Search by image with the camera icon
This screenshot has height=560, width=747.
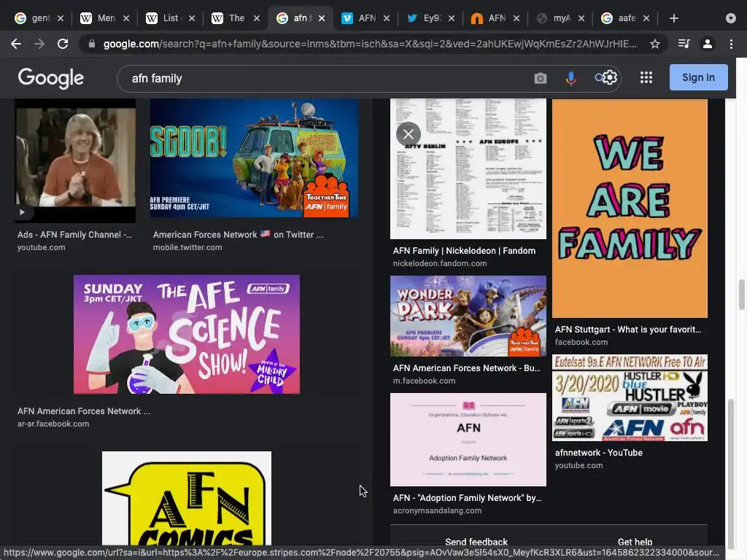coord(541,78)
